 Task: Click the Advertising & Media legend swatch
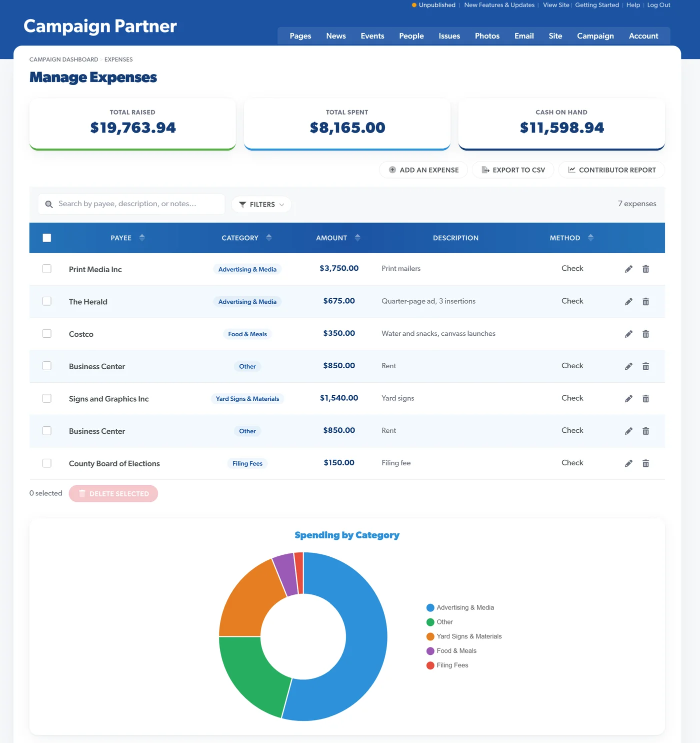(430, 608)
